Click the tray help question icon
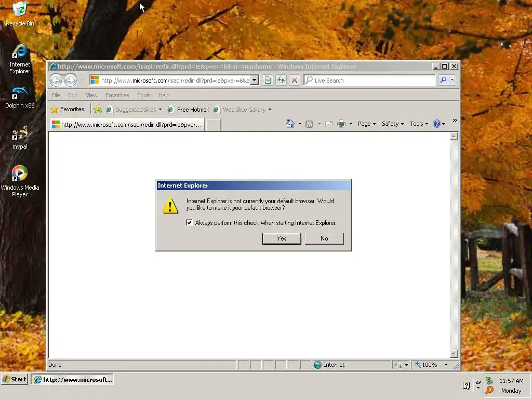Viewport: 532px width, 399px height. [466, 385]
